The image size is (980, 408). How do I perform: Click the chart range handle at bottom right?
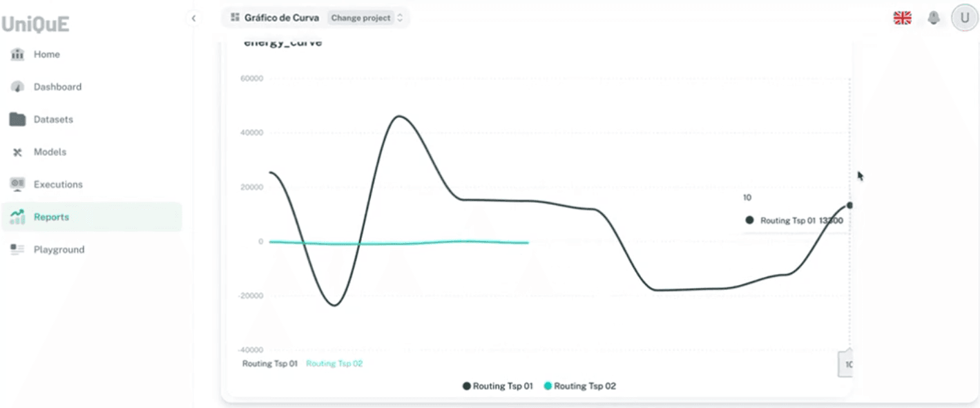(x=847, y=364)
